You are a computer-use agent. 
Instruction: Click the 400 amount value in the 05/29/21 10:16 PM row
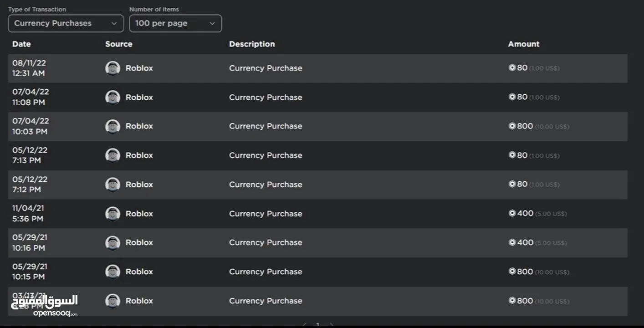coord(525,242)
